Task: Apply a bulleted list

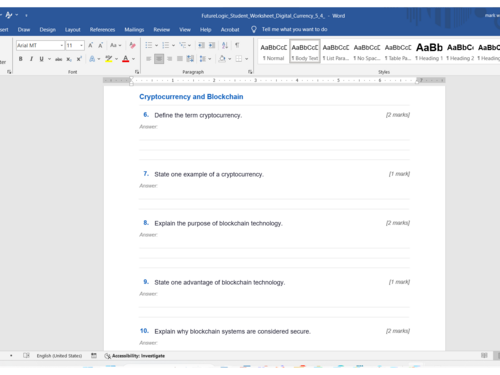Action: click(x=149, y=45)
